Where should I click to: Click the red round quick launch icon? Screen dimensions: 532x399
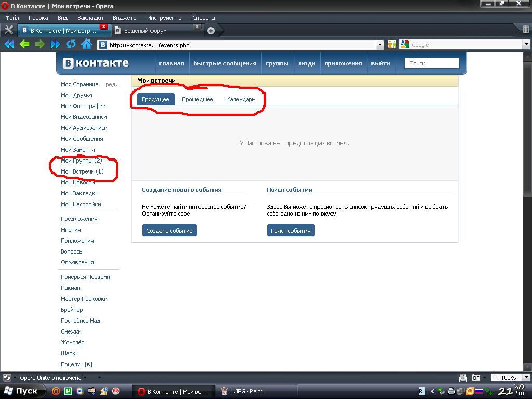click(x=116, y=391)
